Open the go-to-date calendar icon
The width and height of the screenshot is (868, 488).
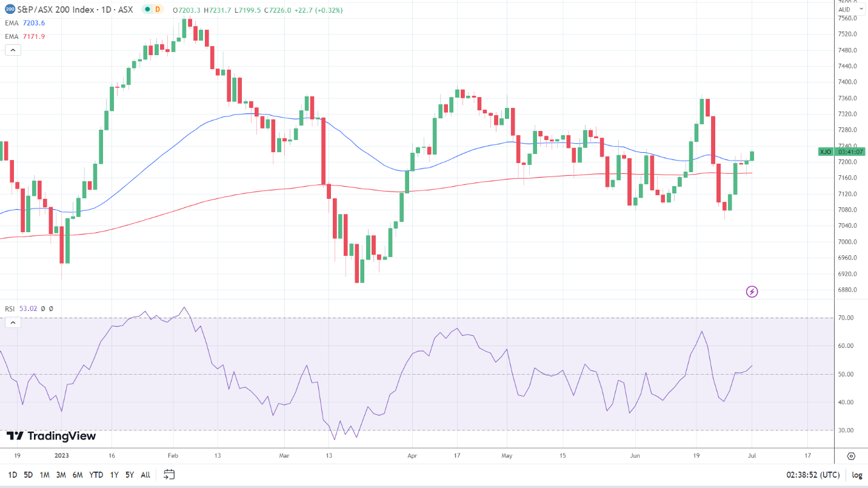169,475
